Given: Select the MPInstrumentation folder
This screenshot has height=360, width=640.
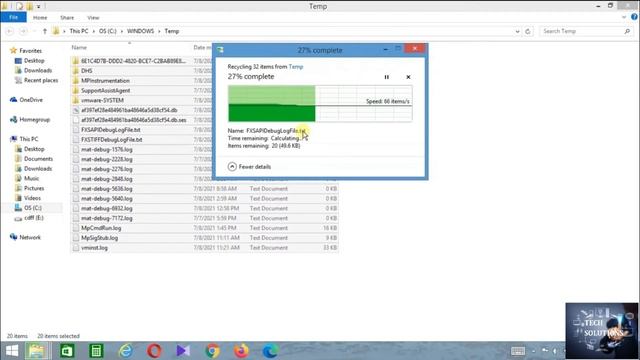Looking at the screenshot, I should coord(105,80).
